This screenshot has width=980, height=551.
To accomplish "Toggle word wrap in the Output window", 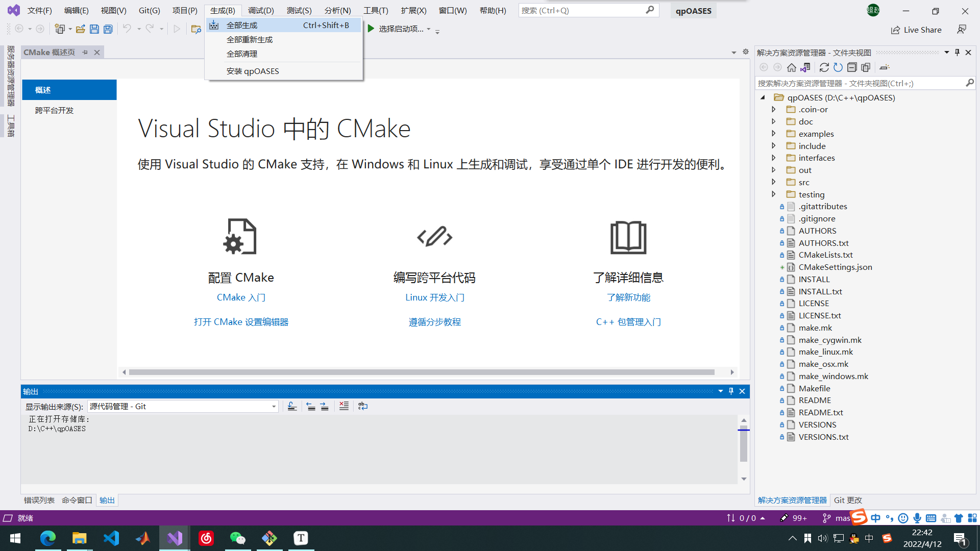I will [x=363, y=406].
